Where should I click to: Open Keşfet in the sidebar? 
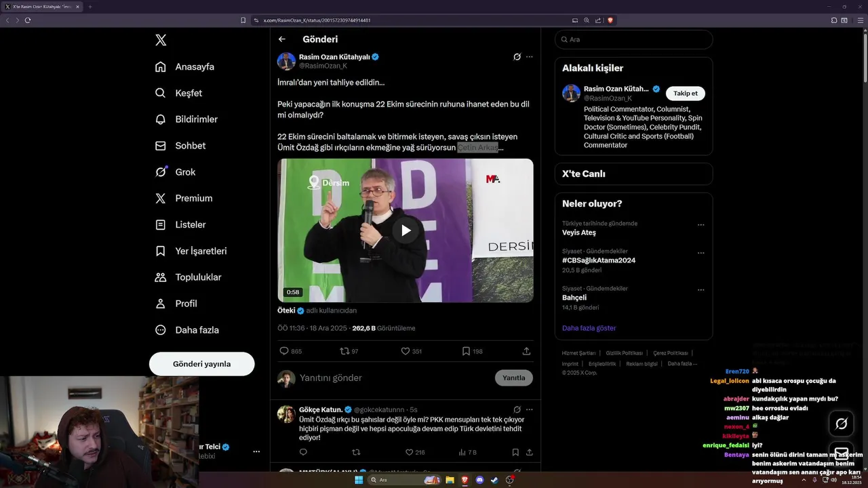coord(178,93)
